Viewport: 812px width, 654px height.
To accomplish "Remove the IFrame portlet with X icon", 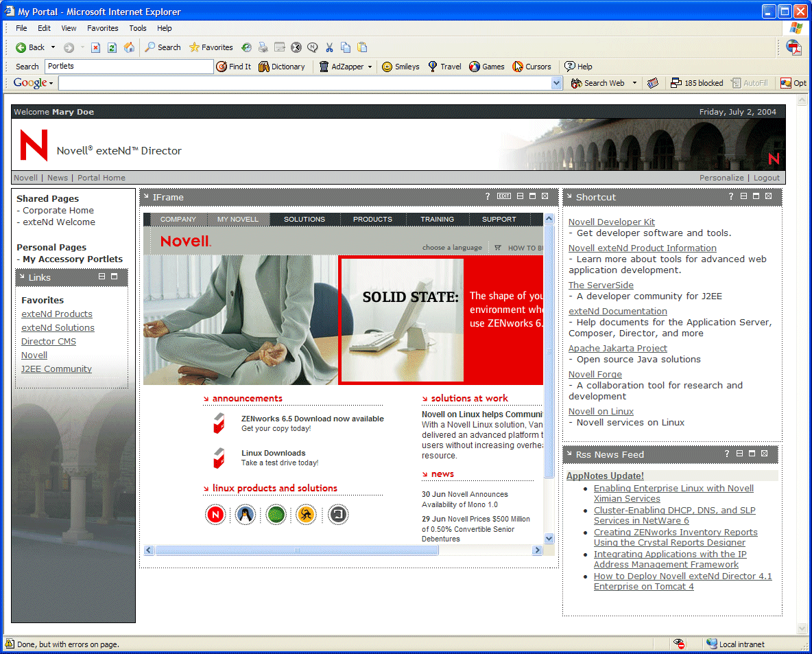I will point(545,196).
